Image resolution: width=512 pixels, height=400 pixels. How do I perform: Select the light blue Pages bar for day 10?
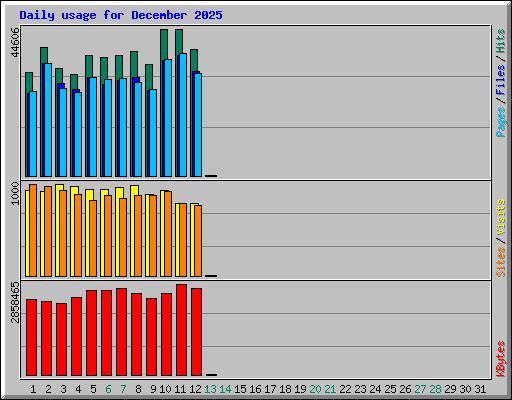(168, 118)
